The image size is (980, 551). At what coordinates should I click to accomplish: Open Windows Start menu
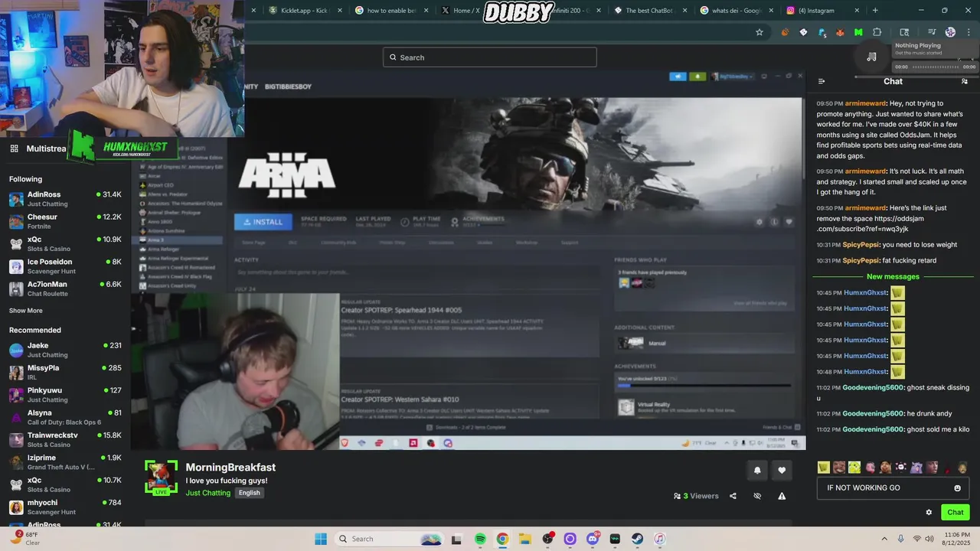pos(321,539)
